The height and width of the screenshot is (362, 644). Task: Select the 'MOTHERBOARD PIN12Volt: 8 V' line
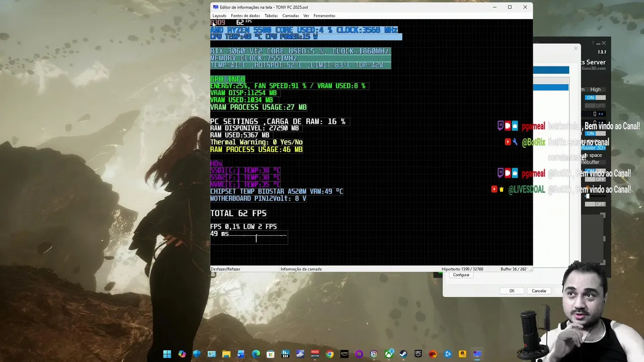258,199
